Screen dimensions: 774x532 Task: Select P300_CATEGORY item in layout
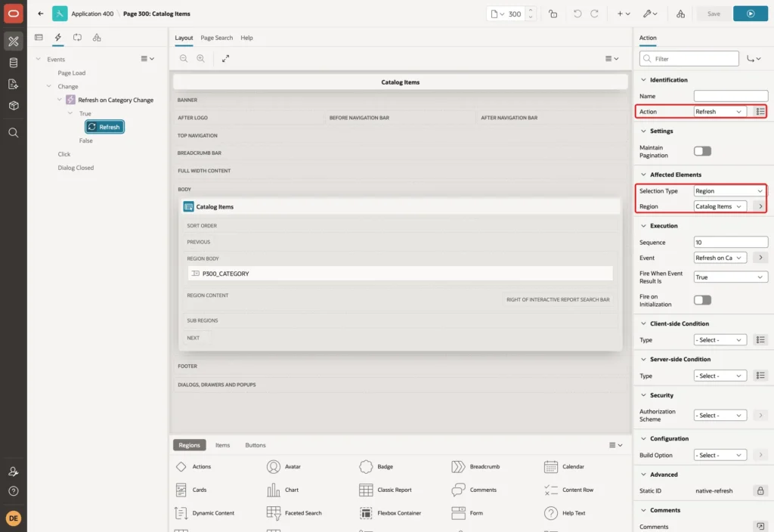pyautogui.click(x=401, y=274)
